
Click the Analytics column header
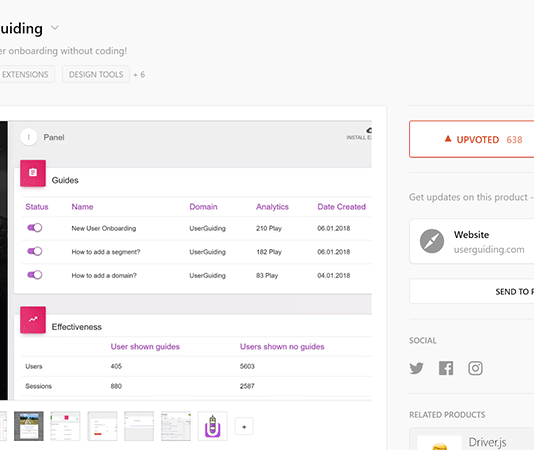(x=272, y=207)
